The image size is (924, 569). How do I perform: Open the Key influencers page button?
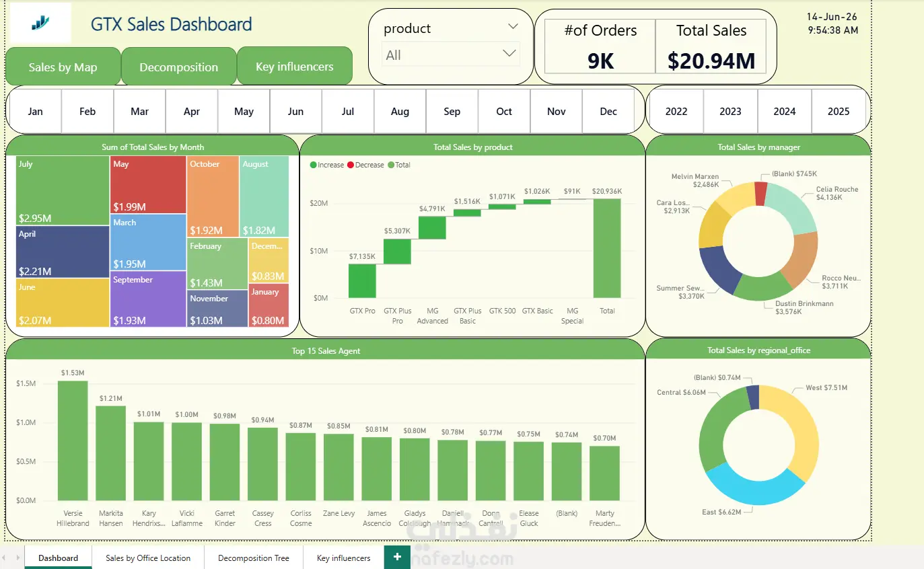(295, 66)
